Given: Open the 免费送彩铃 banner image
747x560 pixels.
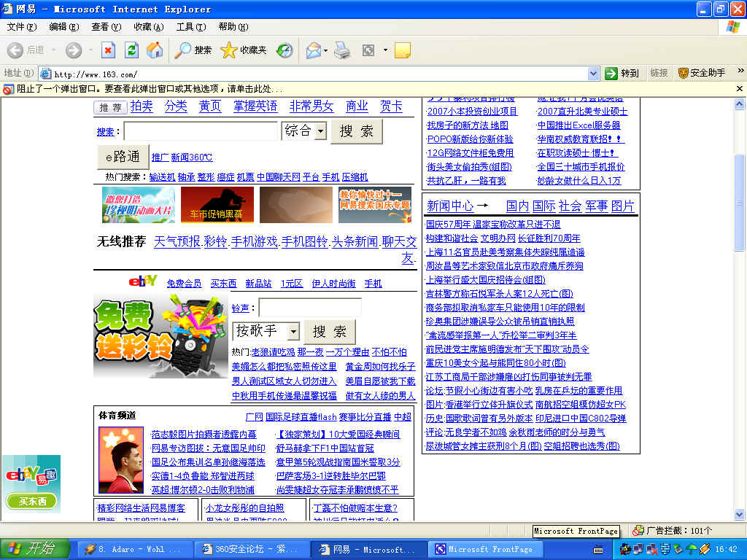Looking at the screenshot, I should coord(160,337).
